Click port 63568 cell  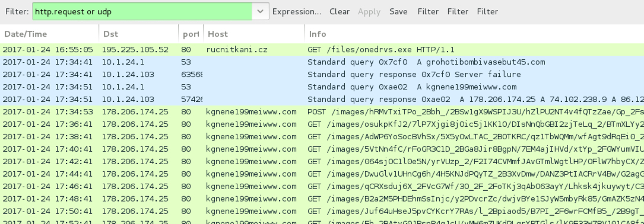[191, 74]
